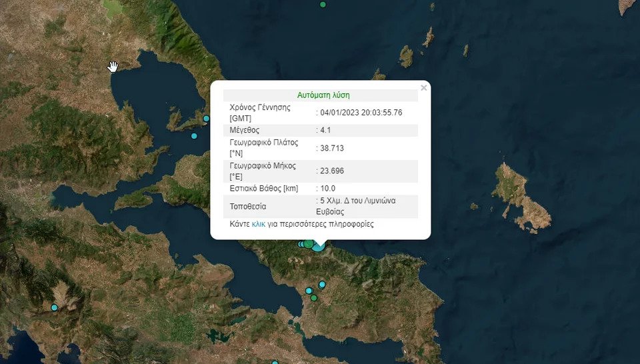This screenshot has width=640, height=364.
Task: Click the magnitude value 4.1
Action: tap(326, 130)
